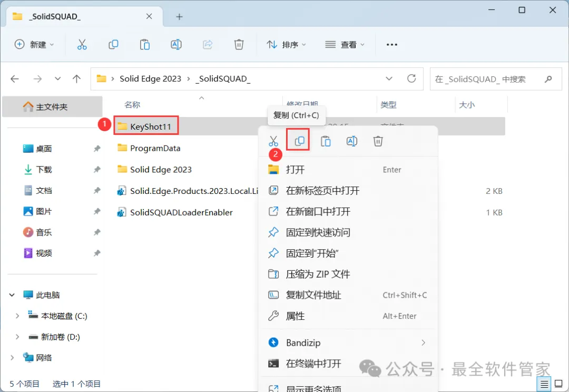Choose 在终端中打开 menu entry

349,364
